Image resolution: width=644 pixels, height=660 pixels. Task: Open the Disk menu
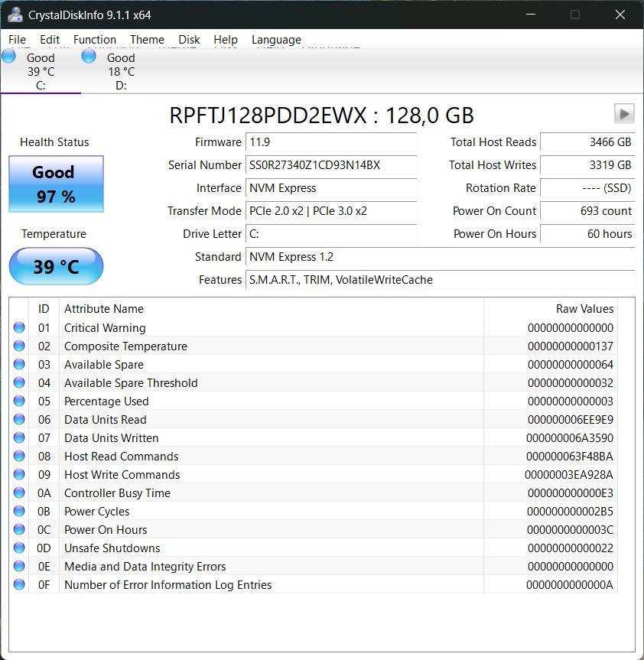click(x=189, y=40)
